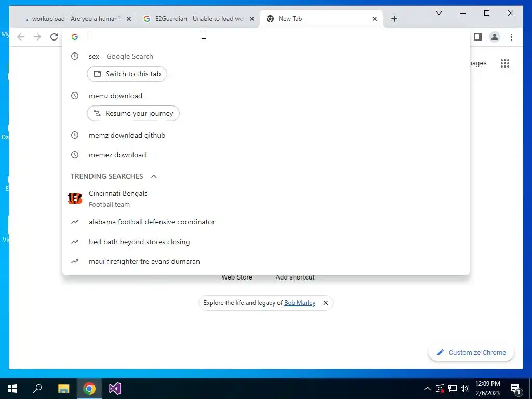Select the 'sex - Google Search' suggestion
Viewport: 532px width, 399px height.
(x=266, y=56)
